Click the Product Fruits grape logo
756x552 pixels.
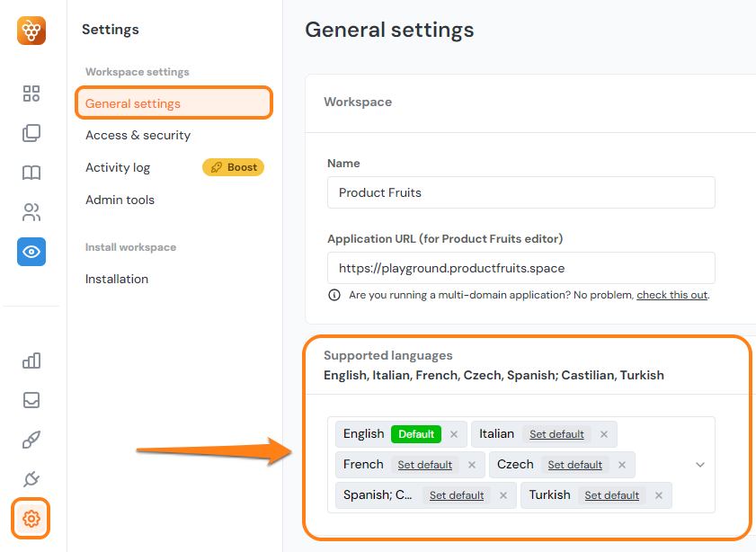[31, 31]
